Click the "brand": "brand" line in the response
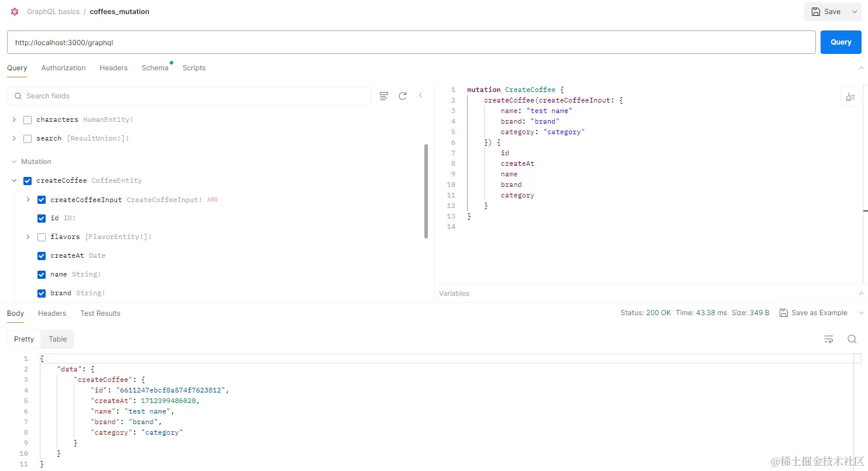Image resolution: width=868 pixels, height=471 pixels. pyautogui.click(x=126, y=422)
